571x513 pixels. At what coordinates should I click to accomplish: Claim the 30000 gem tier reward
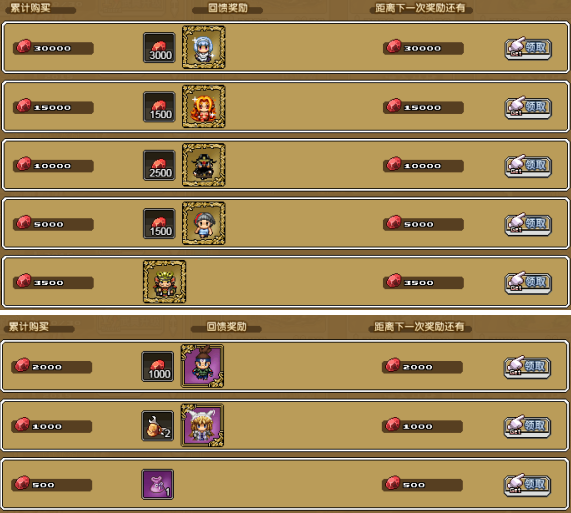(x=528, y=48)
